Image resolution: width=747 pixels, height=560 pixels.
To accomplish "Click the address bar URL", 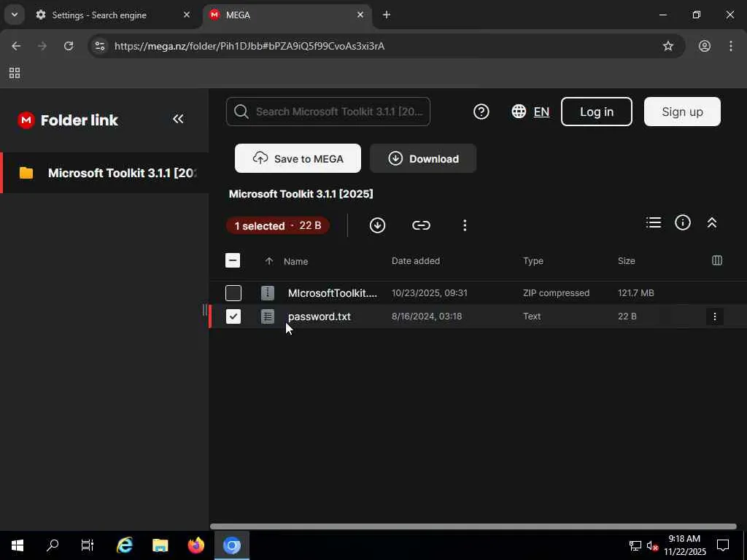I will click(249, 46).
